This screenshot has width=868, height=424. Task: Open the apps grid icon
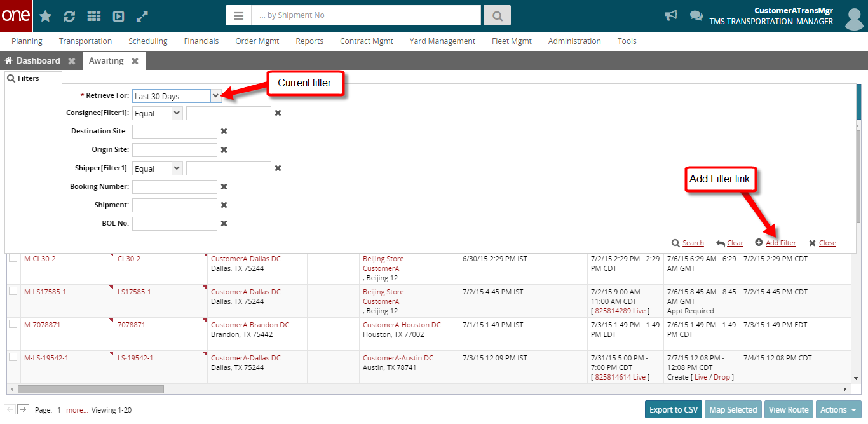[x=93, y=17]
